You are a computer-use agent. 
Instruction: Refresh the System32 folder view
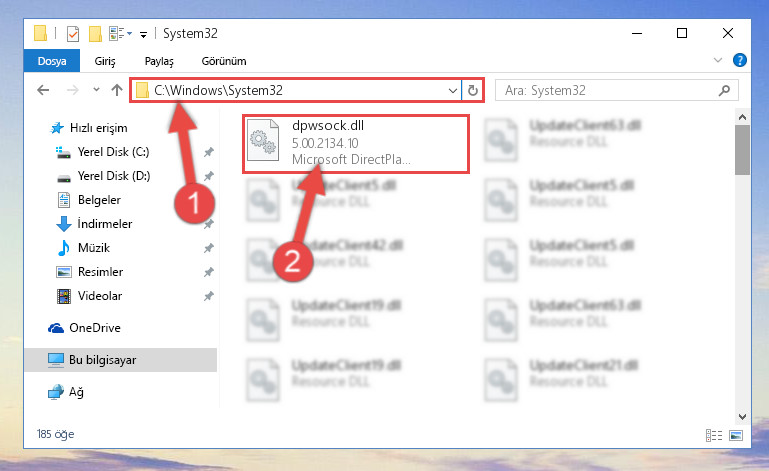click(473, 90)
